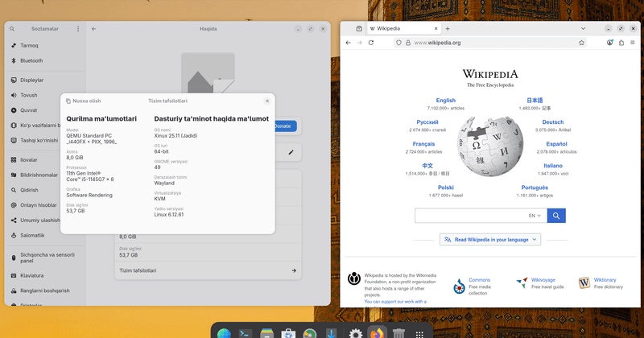644x338 pixels.
Task: Click the Firefox forward arrow
Action: (x=359, y=43)
